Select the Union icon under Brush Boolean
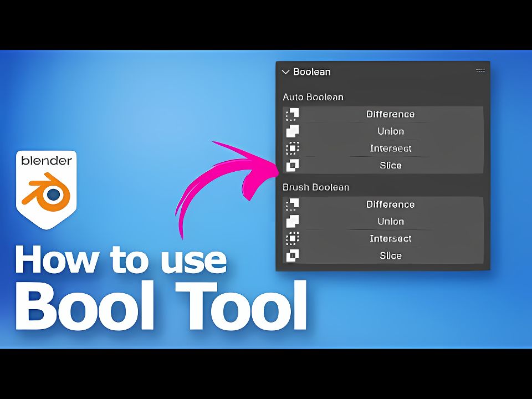The image size is (532, 399). (x=292, y=222)
